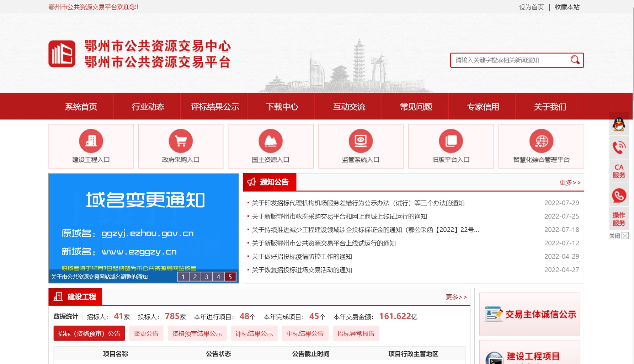The height and width of the screenshot is (364, 634).
Task: Click the 交易主体诚信公示 banner icon
Action: click(x=494, y=314)
